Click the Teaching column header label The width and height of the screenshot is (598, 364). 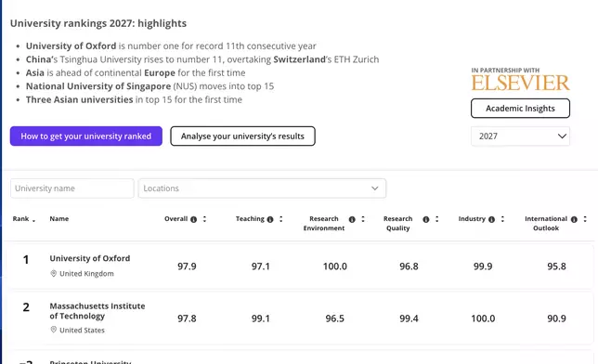(x=250, y=218)
